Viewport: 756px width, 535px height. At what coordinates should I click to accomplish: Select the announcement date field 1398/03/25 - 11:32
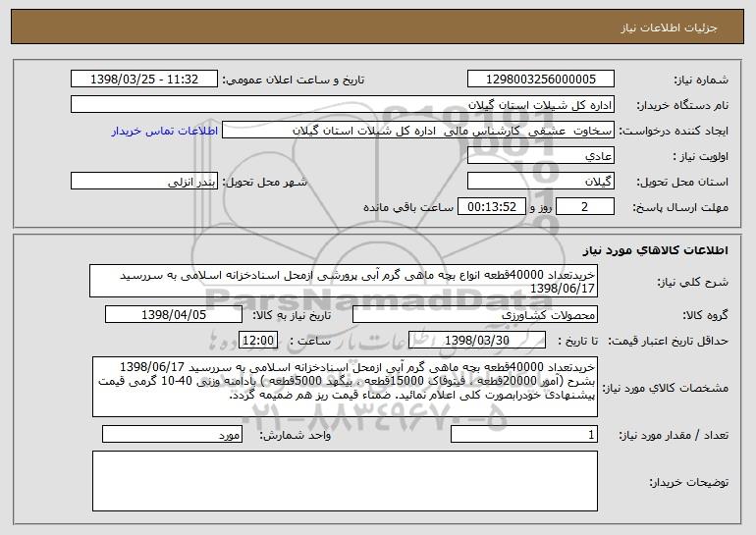144,79
